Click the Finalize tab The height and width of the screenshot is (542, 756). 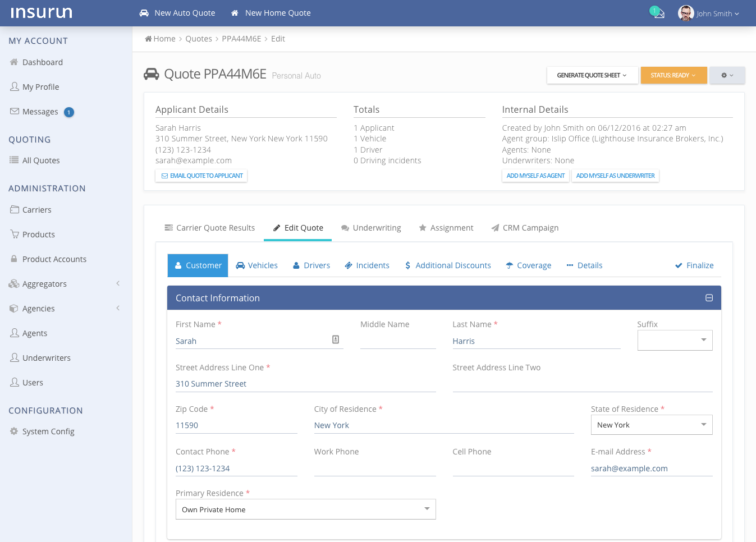(x=694, y=265)
